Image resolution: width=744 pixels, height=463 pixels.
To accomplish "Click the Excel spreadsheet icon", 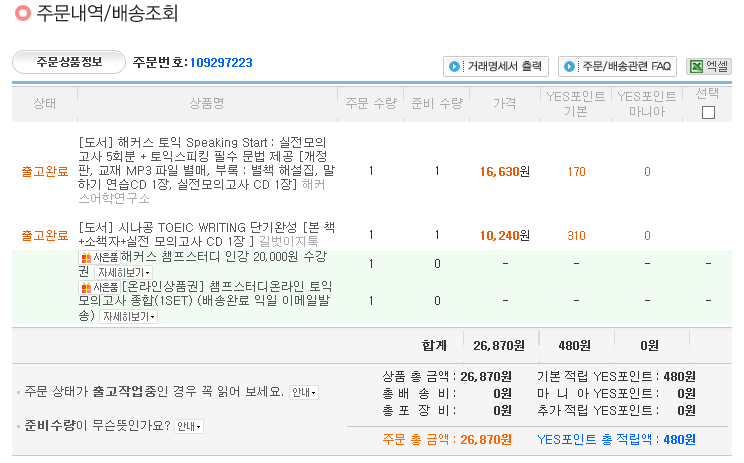I will click(x=696, y=66).
